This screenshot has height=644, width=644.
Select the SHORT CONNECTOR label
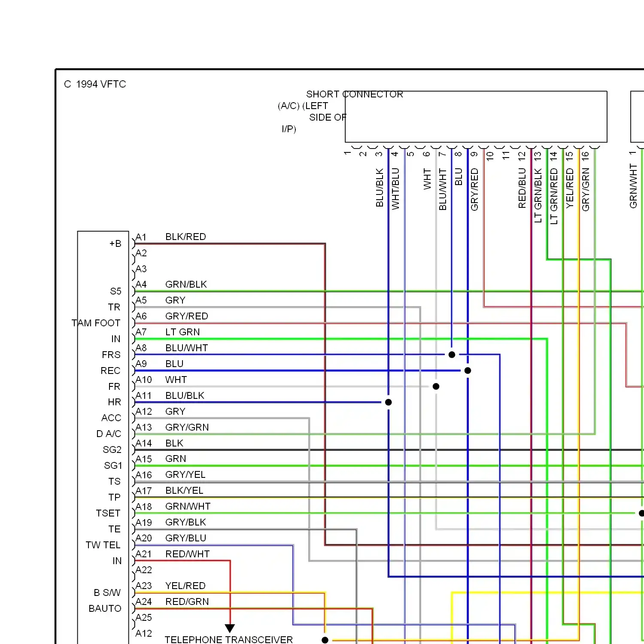[355, 94]
